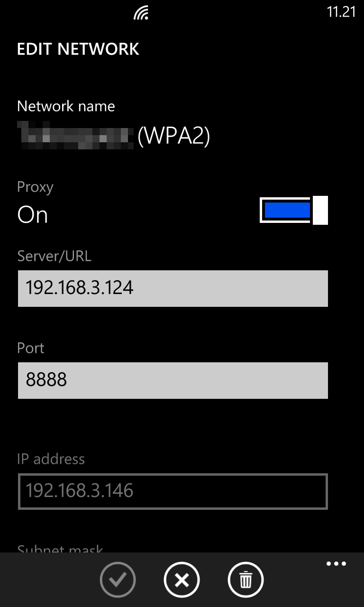This screenshot has height=607, width=364.
Task: Tap the Port field label
Action: pyautogui.click(x=30, y=348)
